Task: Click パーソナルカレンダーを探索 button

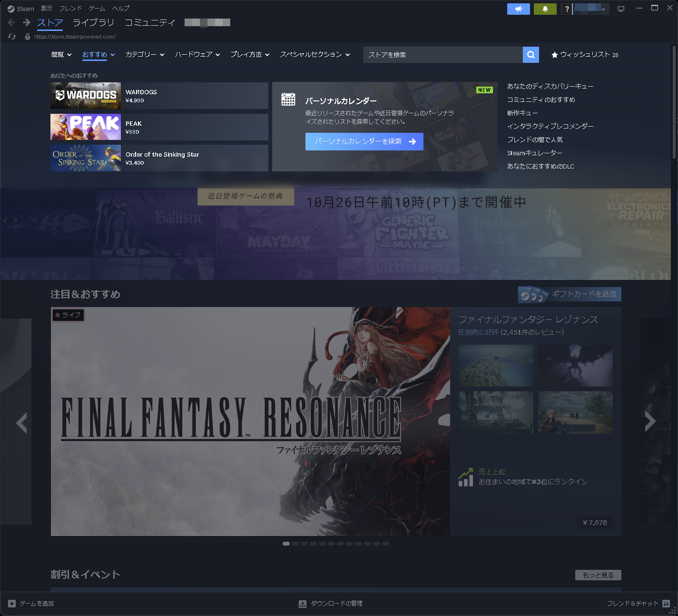Action: coord(364,141)
